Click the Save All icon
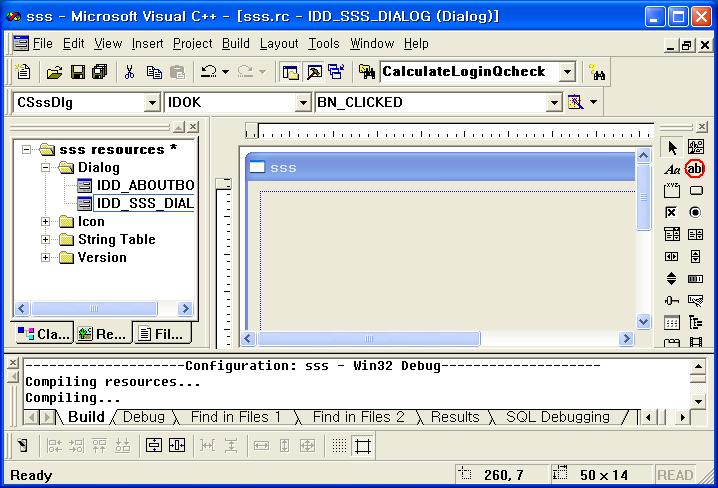Screen dimensions: 718x488 [x=99, y=72]
